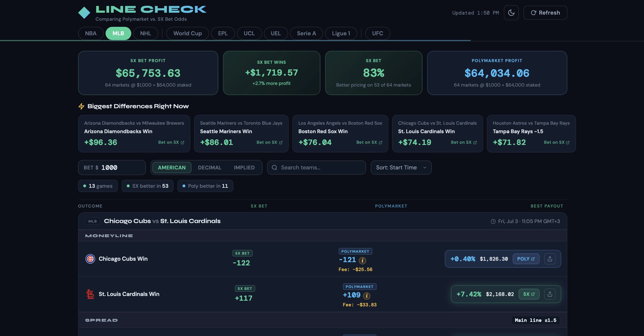
Task: Bet on SX for Seattle Mariners Win
Action: pos(269,142)
